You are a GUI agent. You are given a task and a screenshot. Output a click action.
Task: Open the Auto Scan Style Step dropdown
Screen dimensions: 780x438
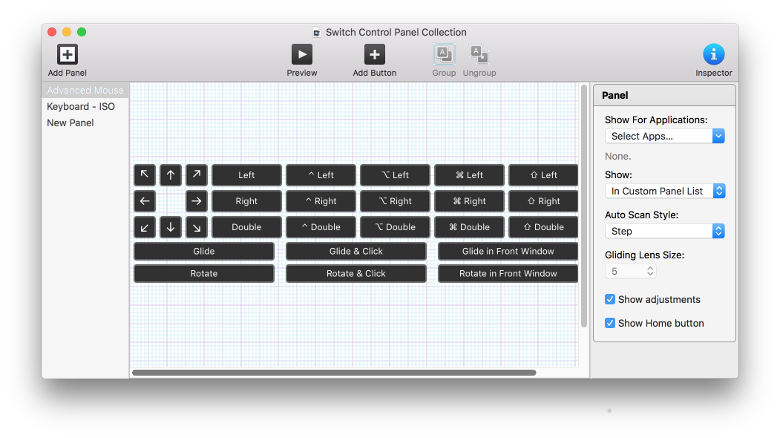[x=665, y=231]
